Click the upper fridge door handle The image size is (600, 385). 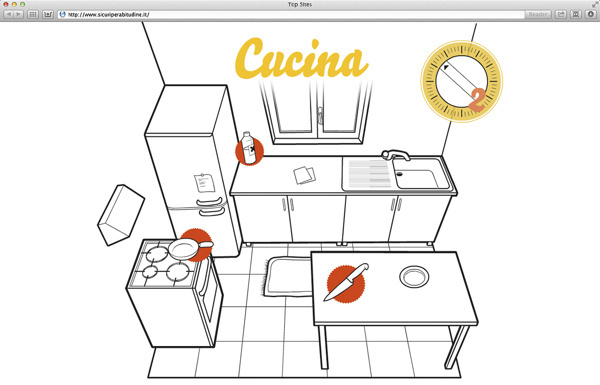(209, 201)
